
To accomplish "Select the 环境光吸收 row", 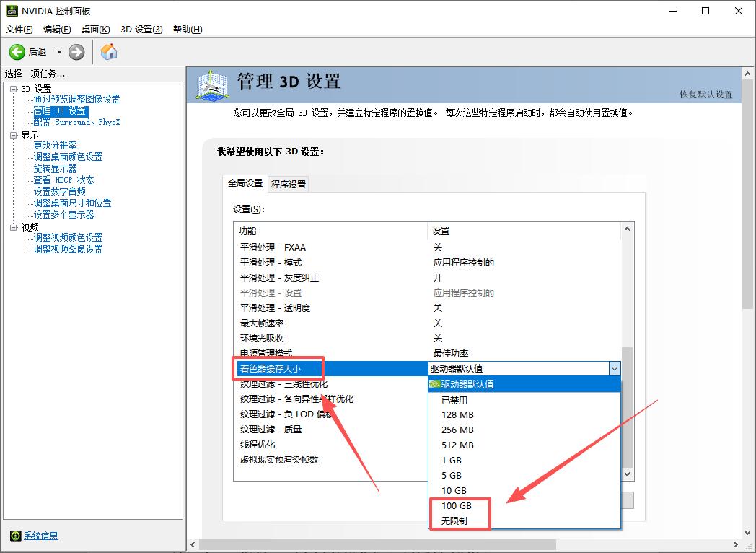I will point(428,339).
